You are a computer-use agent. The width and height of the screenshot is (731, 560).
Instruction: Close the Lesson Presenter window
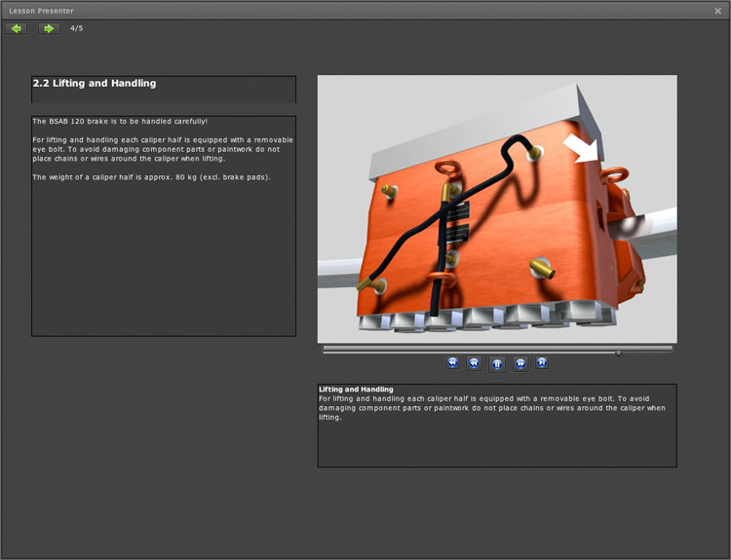coord(718,11)
